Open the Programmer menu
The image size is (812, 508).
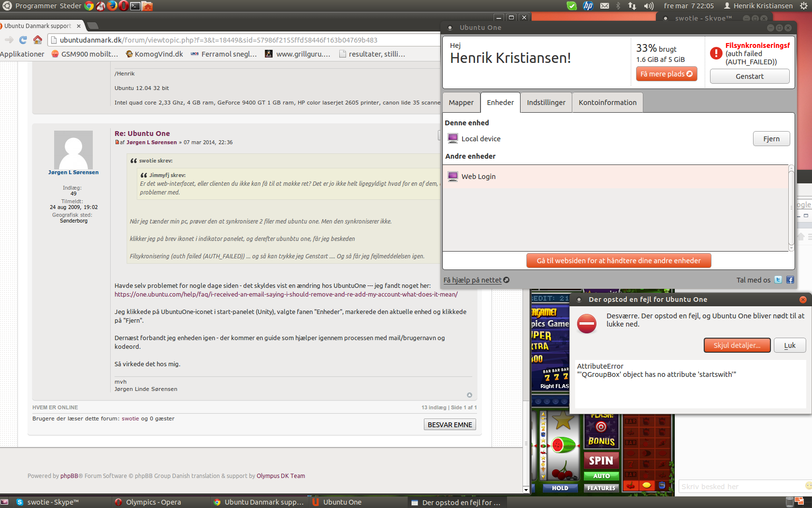[x=36, y=6]
